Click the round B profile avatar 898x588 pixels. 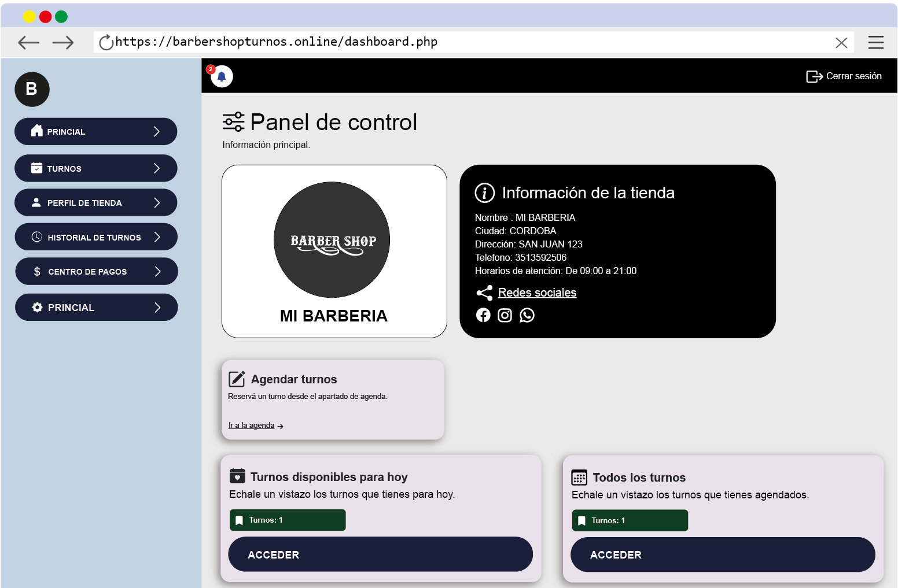(x=32, y=90)
